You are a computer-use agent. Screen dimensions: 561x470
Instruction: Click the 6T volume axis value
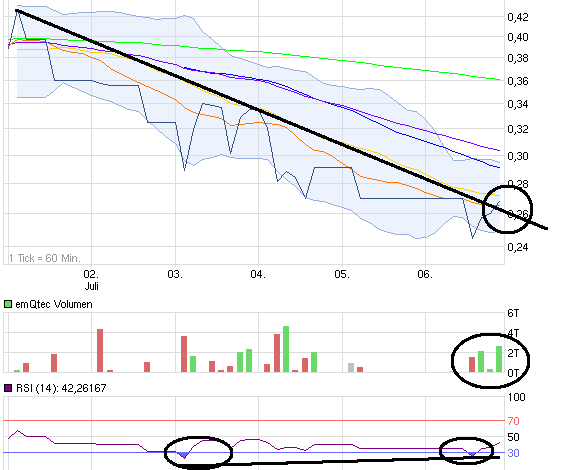tap(513, 313)
